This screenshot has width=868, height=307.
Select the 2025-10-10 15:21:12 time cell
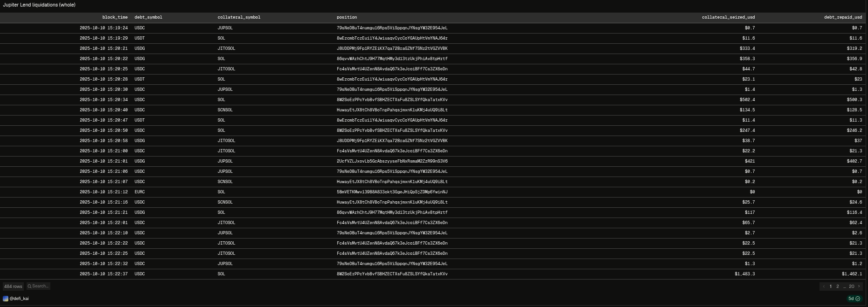point(104,192)
